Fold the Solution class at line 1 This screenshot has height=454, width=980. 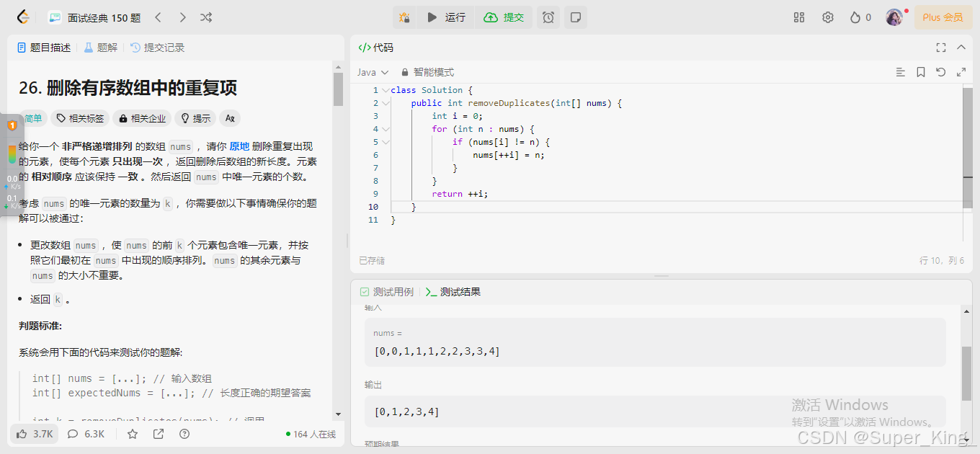385,89
